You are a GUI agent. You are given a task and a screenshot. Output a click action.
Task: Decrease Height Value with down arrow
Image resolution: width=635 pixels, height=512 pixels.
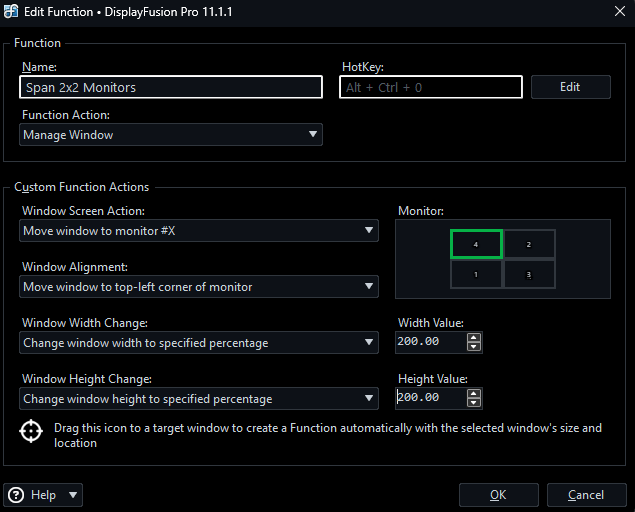[474, 402]
